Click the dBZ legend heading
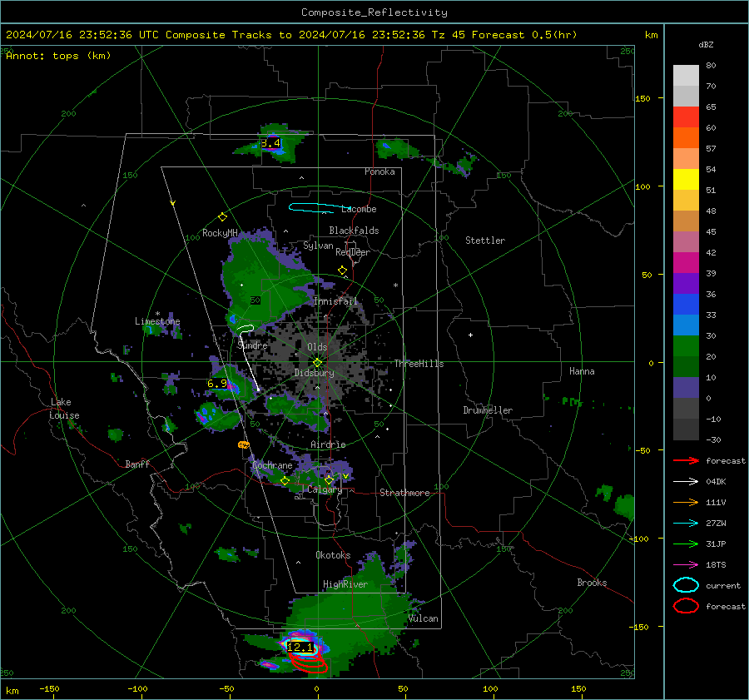Viewport: 749px width, 700px height. (706, 44)
